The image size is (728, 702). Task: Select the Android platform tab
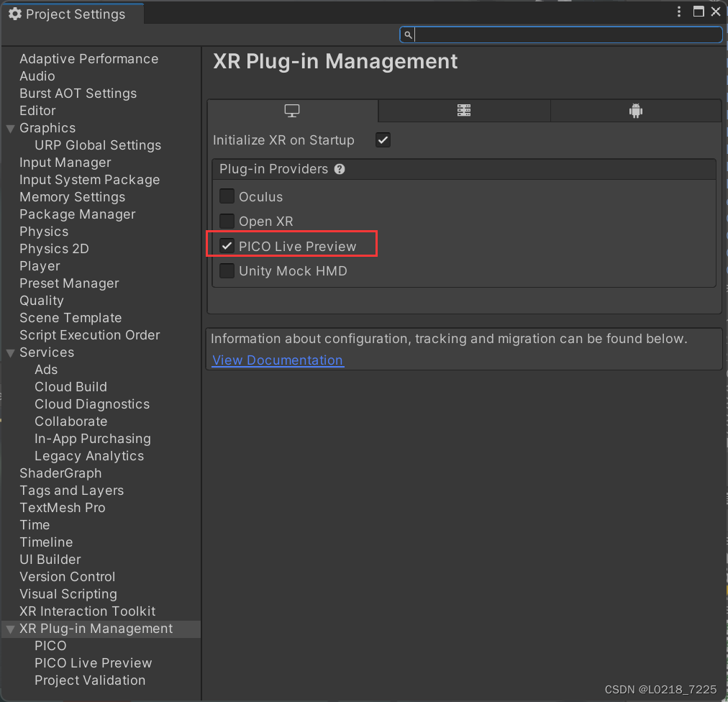pyautogui.click(x=635, y=110)
